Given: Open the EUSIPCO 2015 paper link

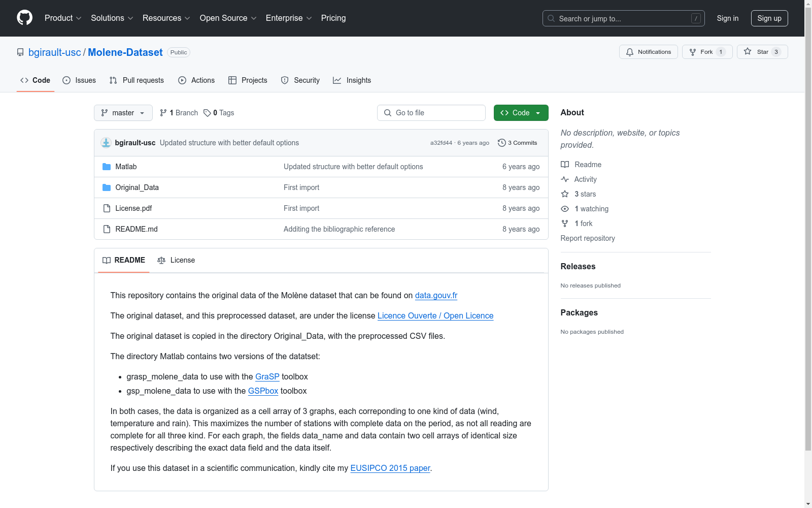Looking at the screenshot, I should [x=390, y=468].
